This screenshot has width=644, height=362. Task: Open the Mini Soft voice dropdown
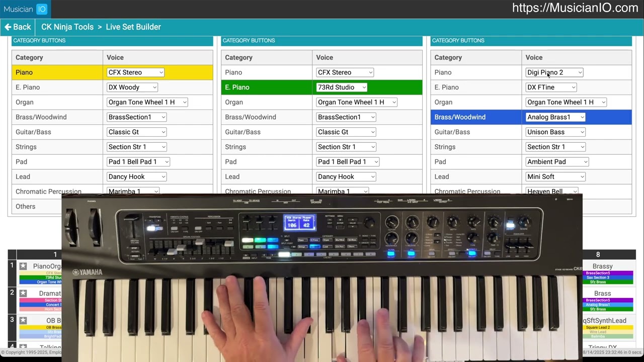(555, 177)
